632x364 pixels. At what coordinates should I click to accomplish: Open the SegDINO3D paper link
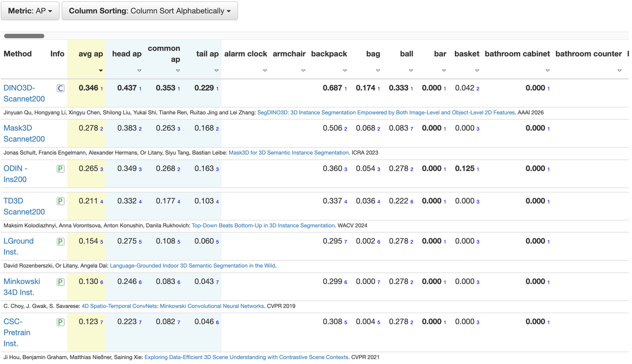386,112
